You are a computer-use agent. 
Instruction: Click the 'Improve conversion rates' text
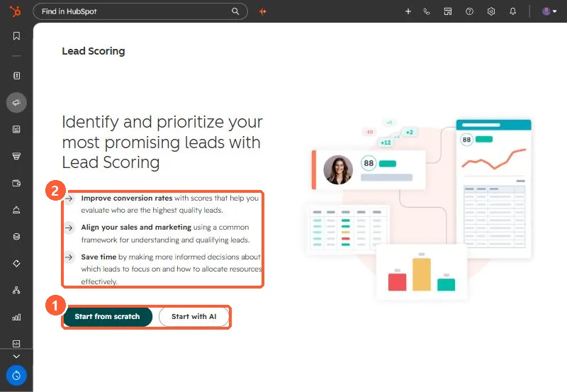click(127, 198)
